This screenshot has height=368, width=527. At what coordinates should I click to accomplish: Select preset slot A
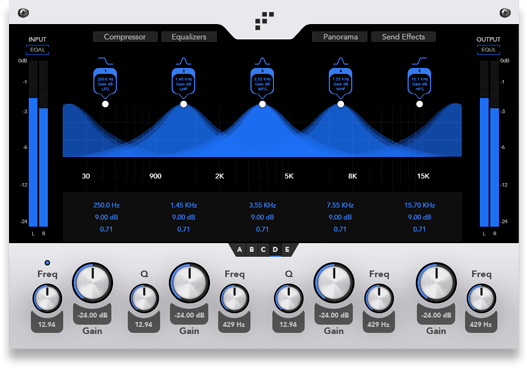click(239, 250)
